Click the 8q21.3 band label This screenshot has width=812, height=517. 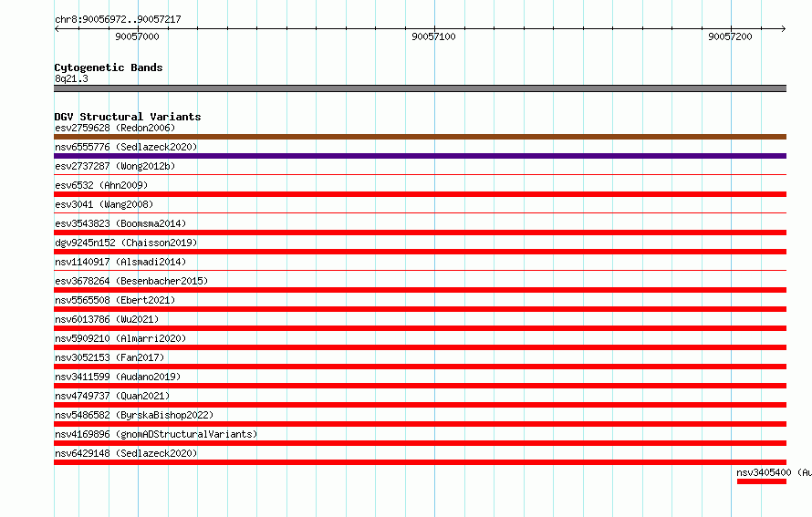71,78
